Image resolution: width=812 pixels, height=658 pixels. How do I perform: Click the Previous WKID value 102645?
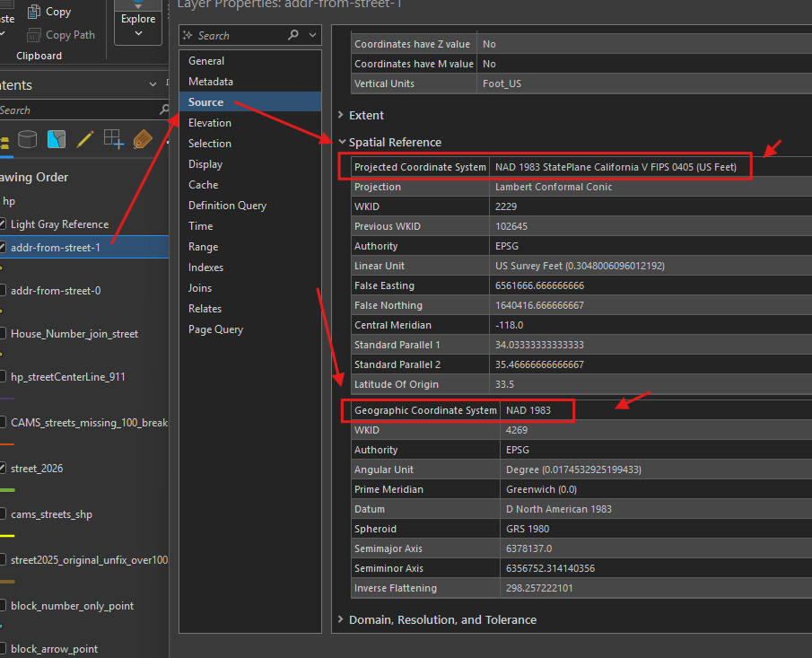point(511,226)
